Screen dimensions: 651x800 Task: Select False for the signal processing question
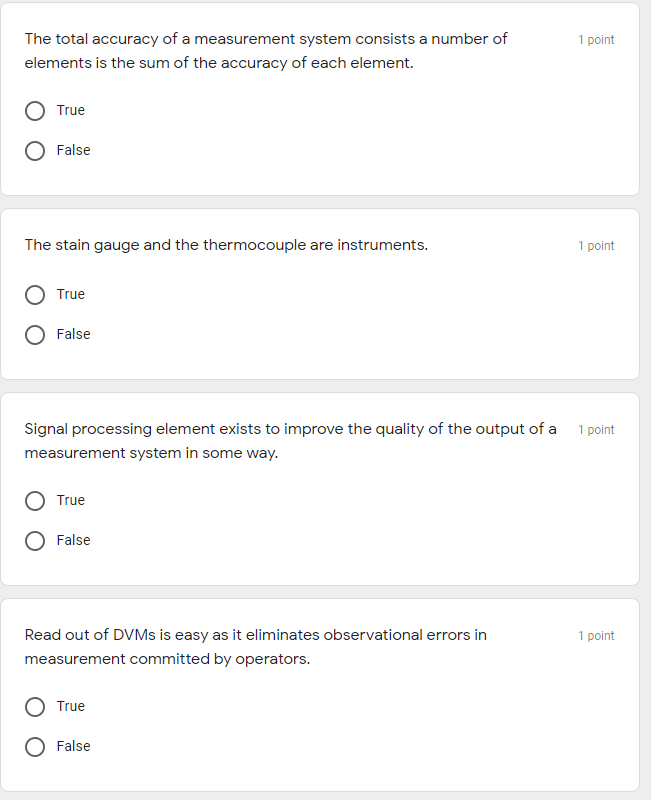[x=35, y=540]
